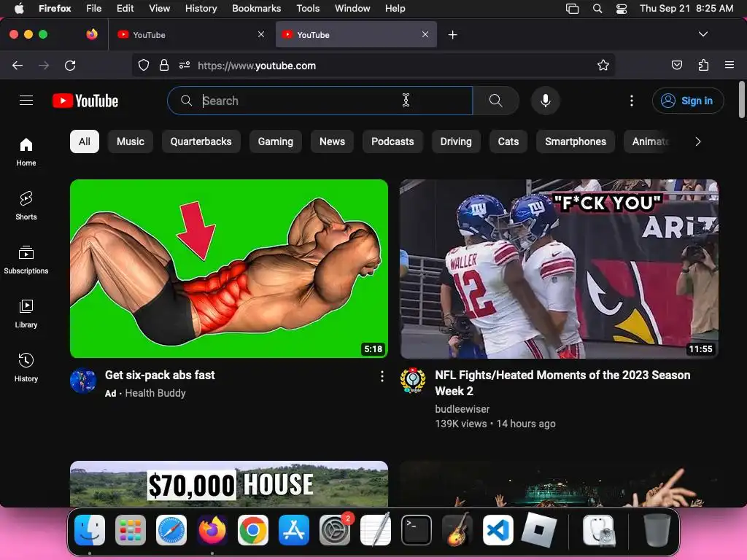747x560 pixels.
Task: Open macOS Control Center
Action: pos(622,9)
